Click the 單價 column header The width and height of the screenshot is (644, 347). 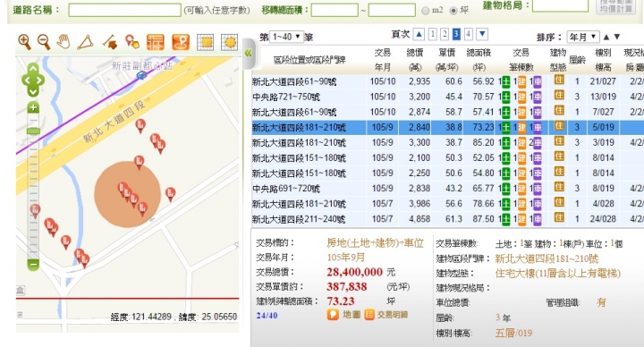447,60
